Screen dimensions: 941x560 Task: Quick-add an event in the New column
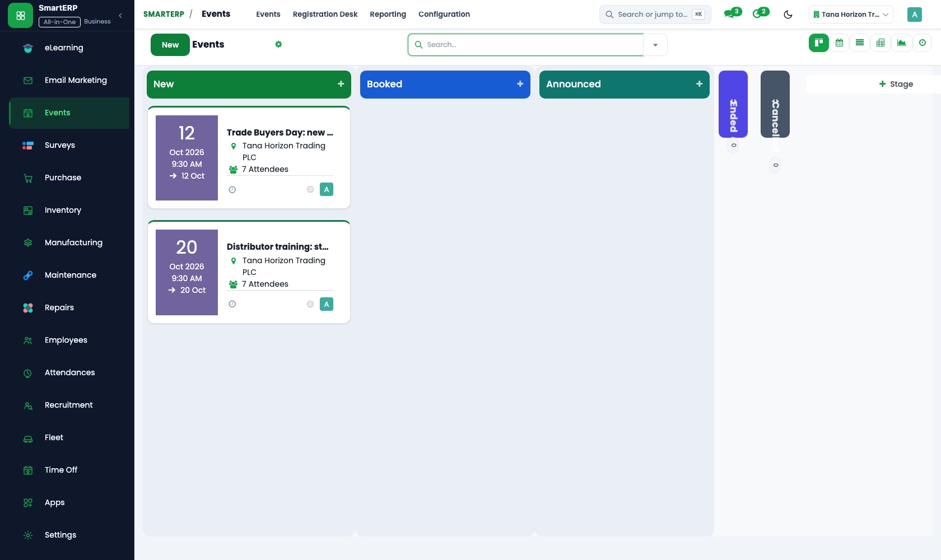341,84
